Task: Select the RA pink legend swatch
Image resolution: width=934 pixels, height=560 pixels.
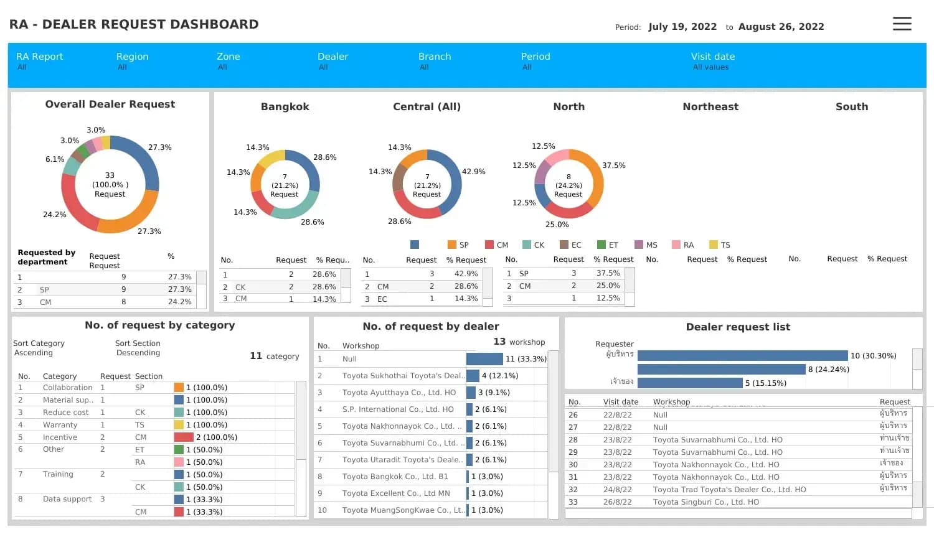Action: (676, 245)
